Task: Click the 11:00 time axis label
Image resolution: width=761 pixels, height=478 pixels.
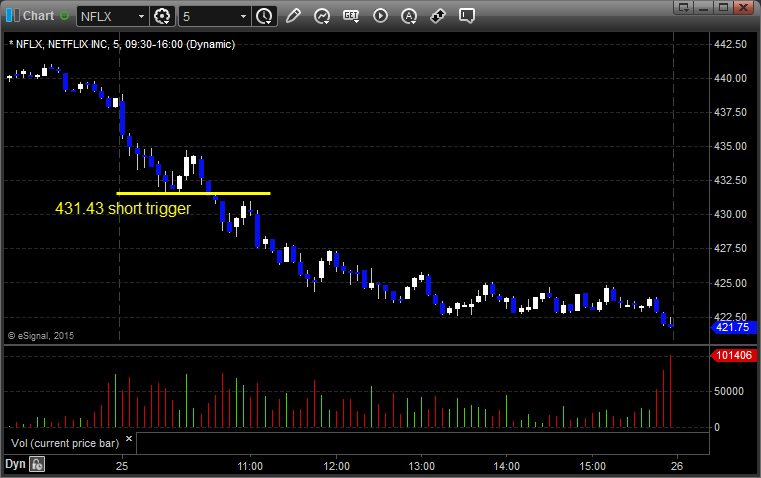Action: pos(250,466)
